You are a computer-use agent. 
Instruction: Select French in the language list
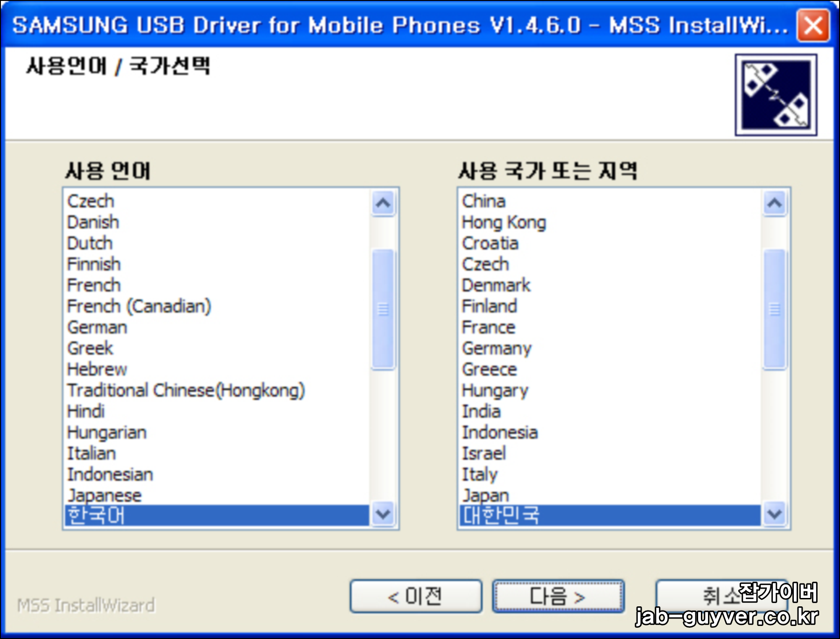(x=217, y=285)
